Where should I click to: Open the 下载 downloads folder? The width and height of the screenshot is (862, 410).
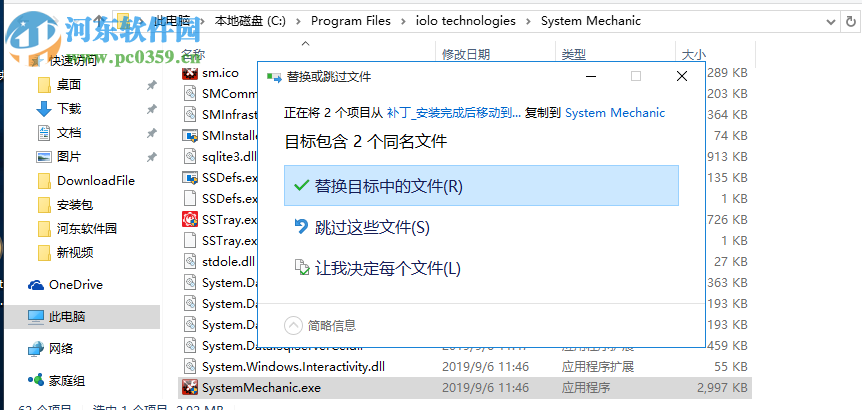pyautogui.click(x=69, y=108)
